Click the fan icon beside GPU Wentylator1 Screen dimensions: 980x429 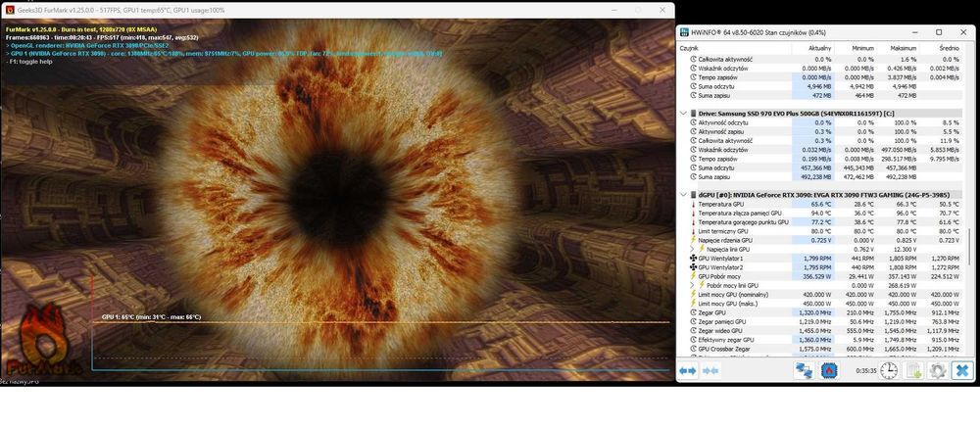click(x=693, y=258)
